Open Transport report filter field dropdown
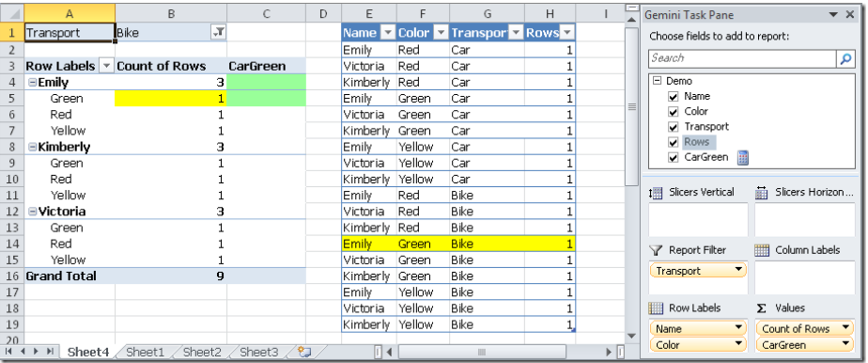 738,271
